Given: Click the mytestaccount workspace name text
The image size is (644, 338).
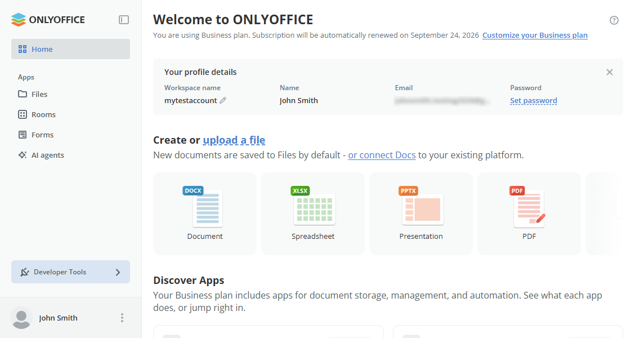Looking at the screenshot, I should 191,101.
